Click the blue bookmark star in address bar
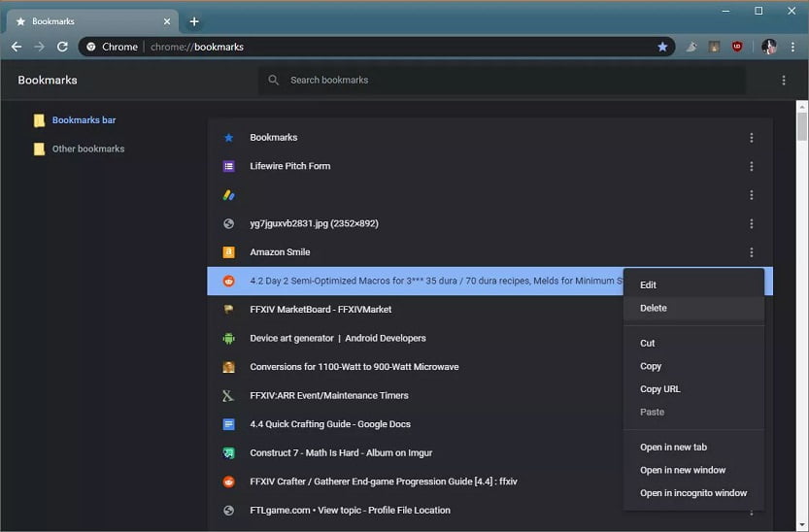The height and width of the screenshot is (532, 809). click(662, 47)
